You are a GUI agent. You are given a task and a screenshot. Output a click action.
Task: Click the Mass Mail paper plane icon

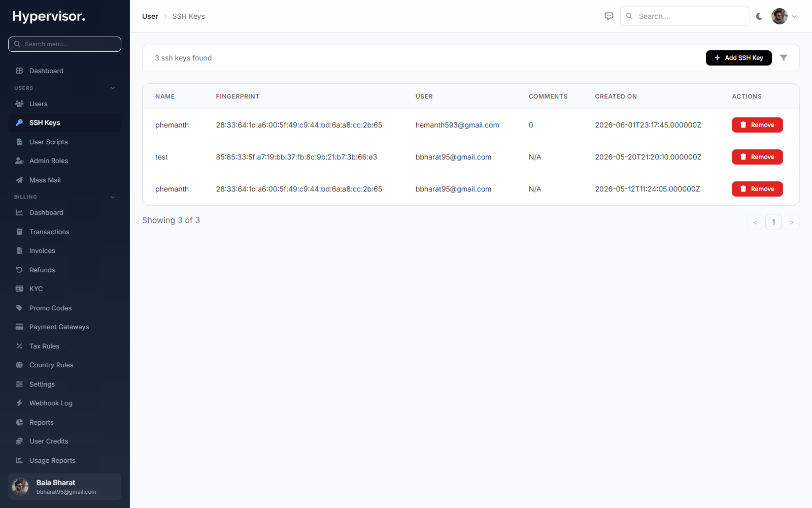coord(19,180)
